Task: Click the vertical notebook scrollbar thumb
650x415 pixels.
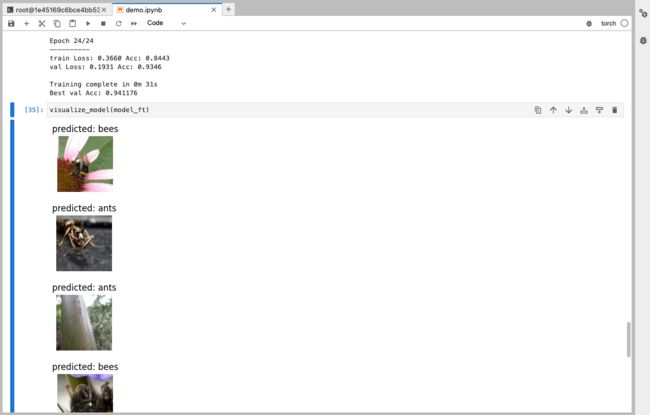Action: (x=629, y=339)
